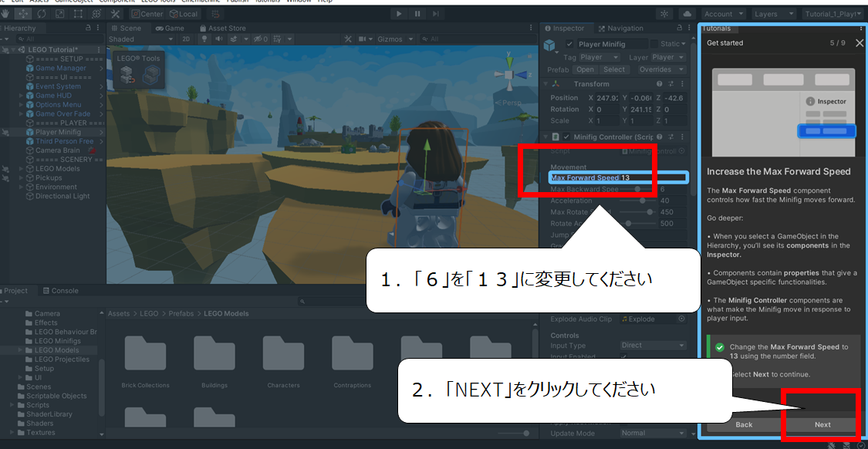868x449 pixels.
Task: Open the Input Type Direct dropdown
Action: 654,345
